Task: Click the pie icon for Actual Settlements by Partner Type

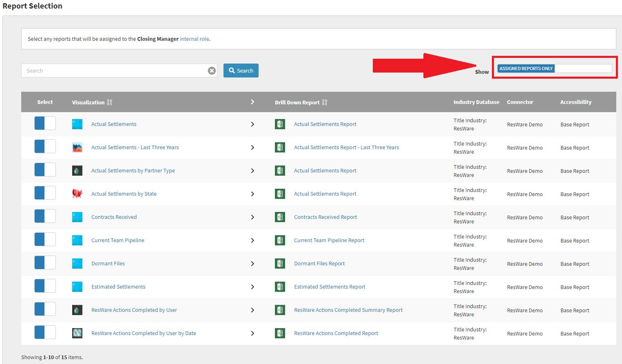Action: pyautogui.click(x=77, y=171)
